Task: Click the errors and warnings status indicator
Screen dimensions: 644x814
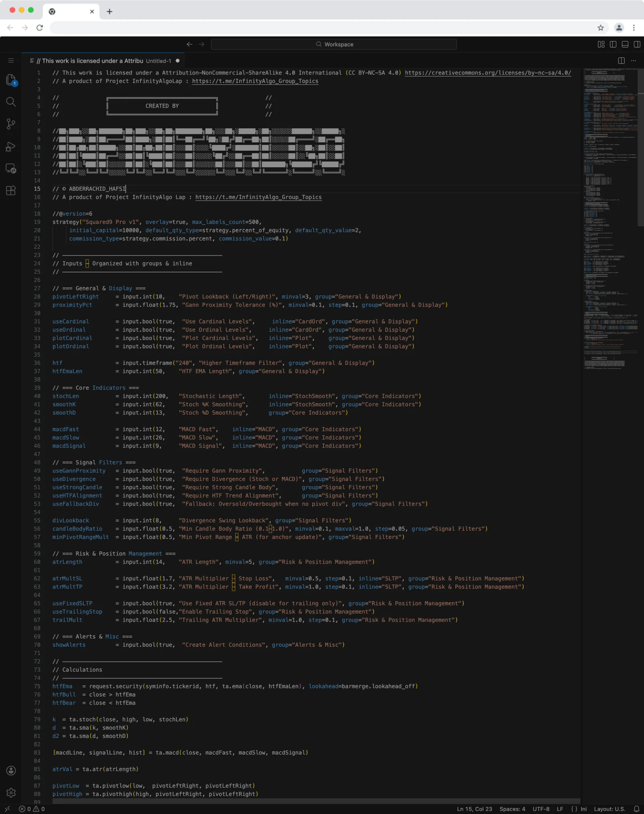Action: pos(32,809)
